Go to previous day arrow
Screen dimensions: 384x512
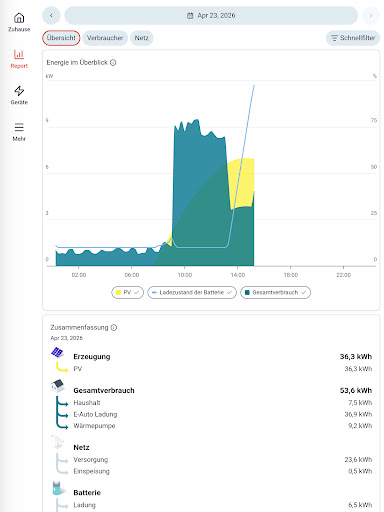click(x=51, y=15)
